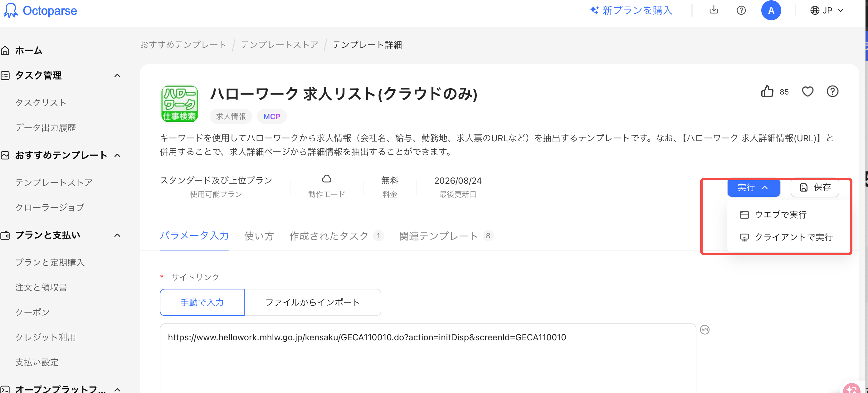
Task: Select ウエブで実行 from menu
Action: click(x=773, y=215)
